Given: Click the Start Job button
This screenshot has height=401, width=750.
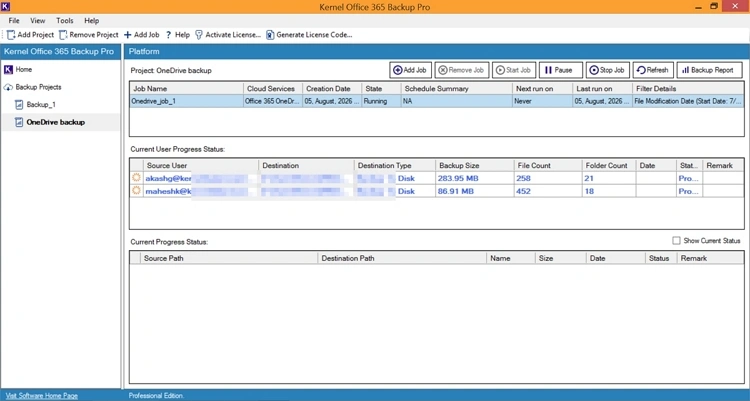Looking at the screenshot, I should click(514, 70).
